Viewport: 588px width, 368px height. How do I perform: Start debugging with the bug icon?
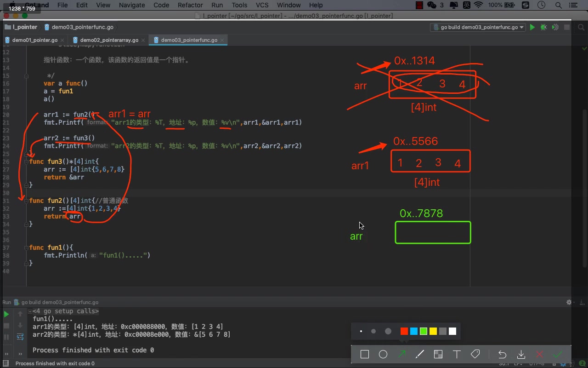point(543,27)
